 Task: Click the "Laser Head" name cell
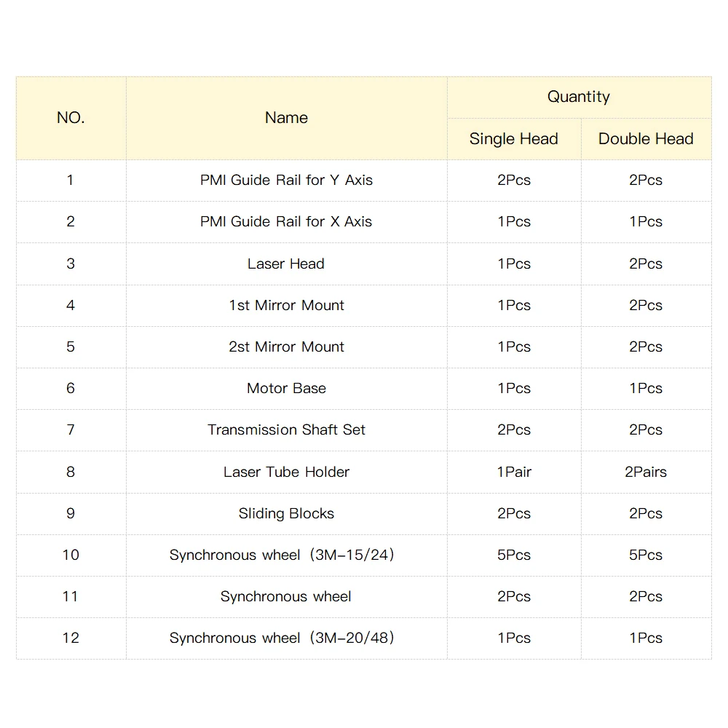click(x=286, y=264)
